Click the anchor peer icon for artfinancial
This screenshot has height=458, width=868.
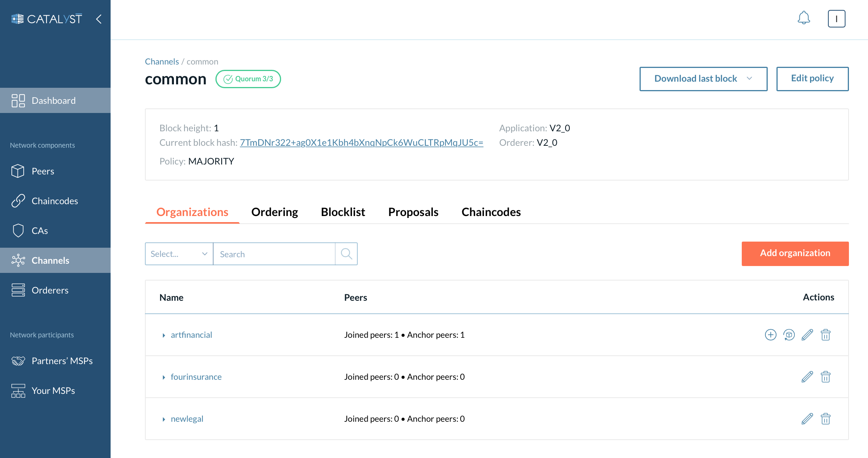789,335
